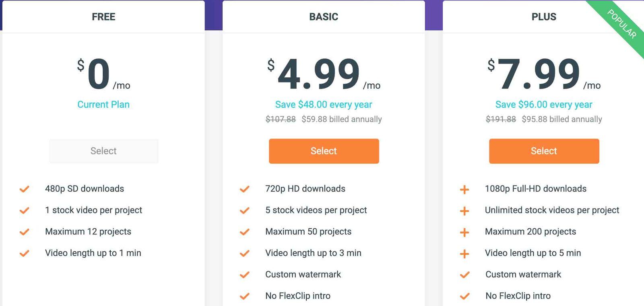Click the greyed Select button under Free
The height and width of the screenshot is (306, 644).
pos(104,151)
